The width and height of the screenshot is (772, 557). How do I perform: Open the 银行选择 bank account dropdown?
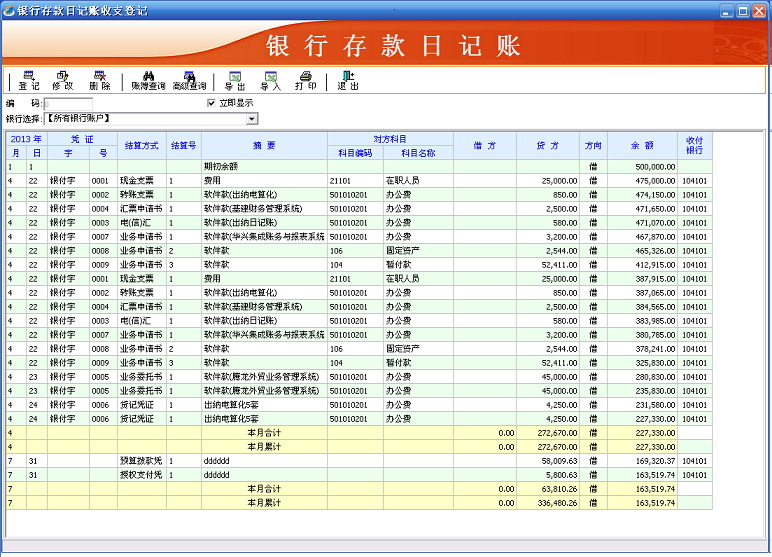252,119
